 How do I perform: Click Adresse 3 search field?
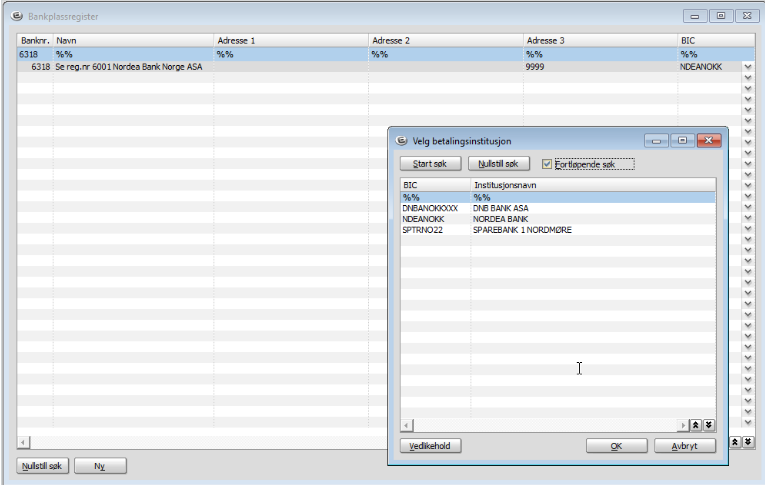(x=600, y=54)
